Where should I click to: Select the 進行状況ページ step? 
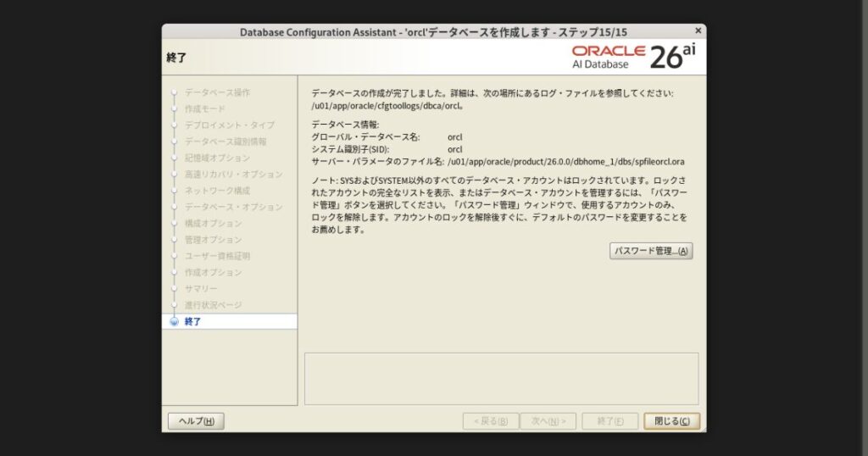[x=213, y=305]
